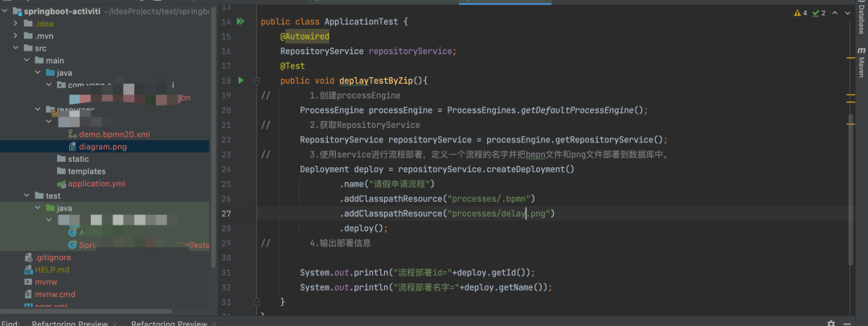
Task: Click the green typo count indicator
Action: pyautogui.click(x=819, y=13)
